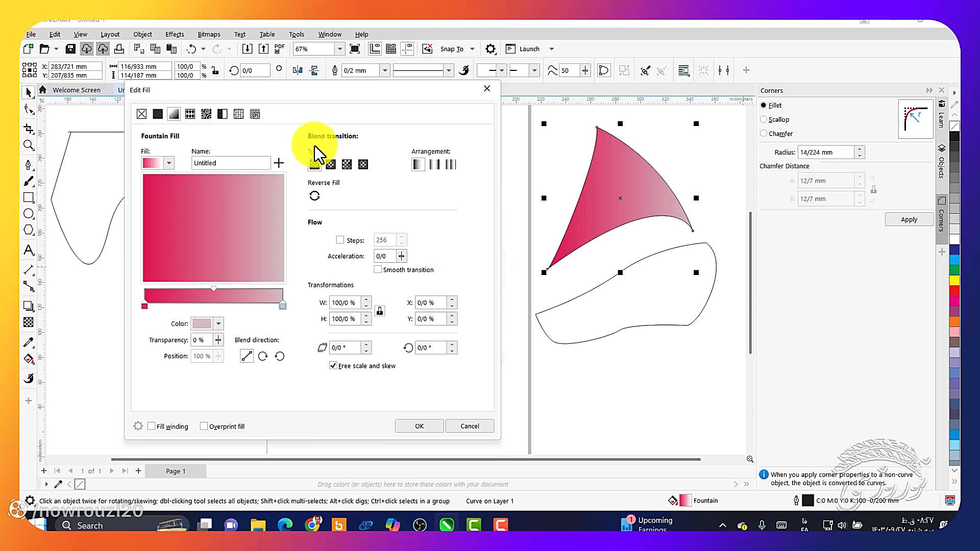Open the line style dropdown
The image size is (980, 551).
(449, 70)
